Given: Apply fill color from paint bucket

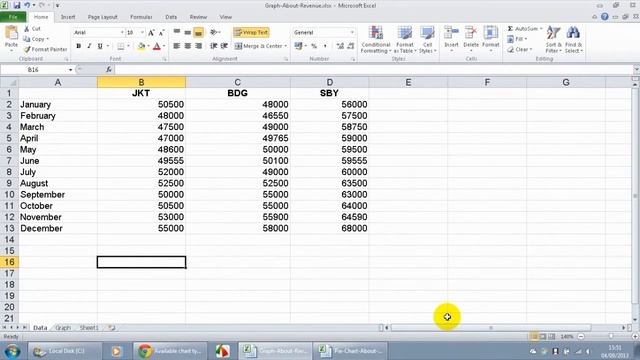Looking at the screenshot, I should click(x=141, y=47).
